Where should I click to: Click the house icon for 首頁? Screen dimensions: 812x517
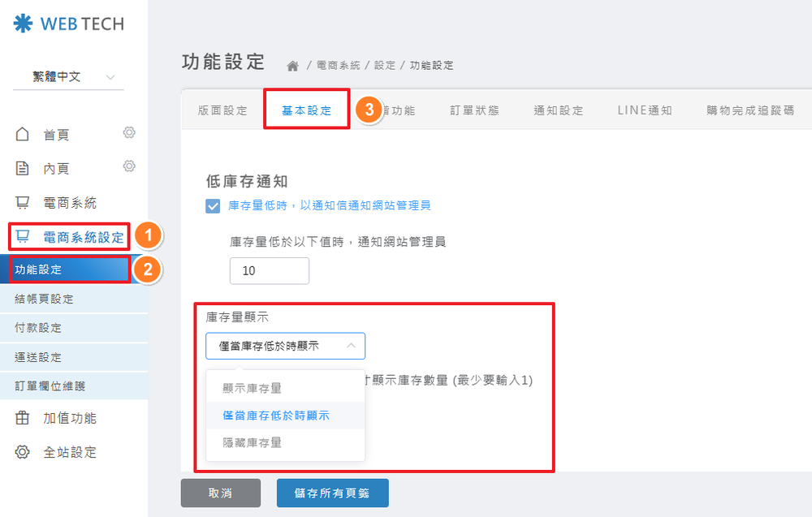click(23, 134)
